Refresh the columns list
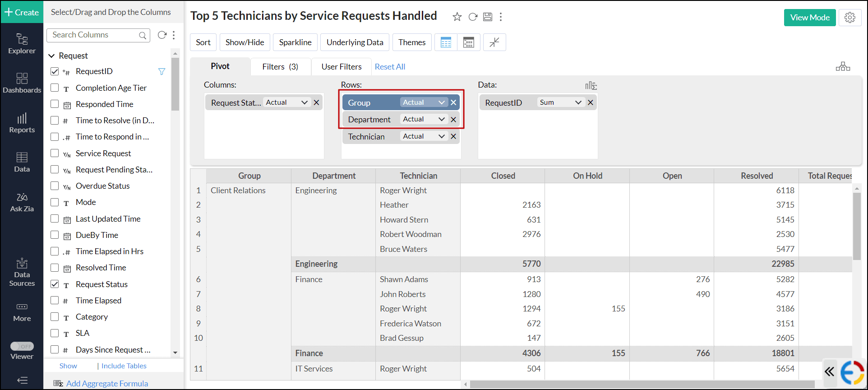This screenshot has height=390, width=868. tap(162, 35)
